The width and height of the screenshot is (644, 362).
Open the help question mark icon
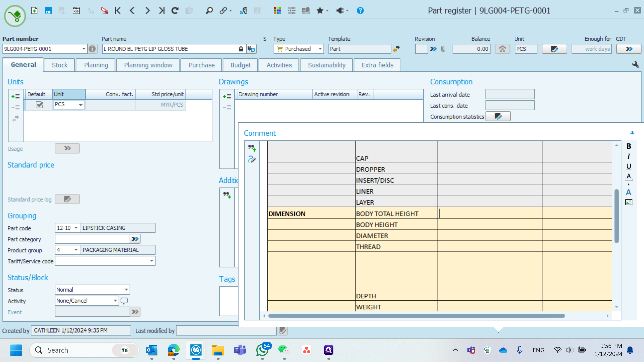pyautogui.click(x=360, y=11)
